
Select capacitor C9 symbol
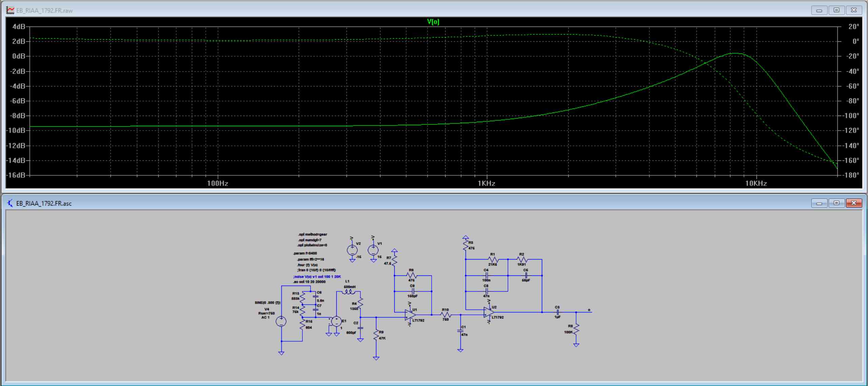413,291
